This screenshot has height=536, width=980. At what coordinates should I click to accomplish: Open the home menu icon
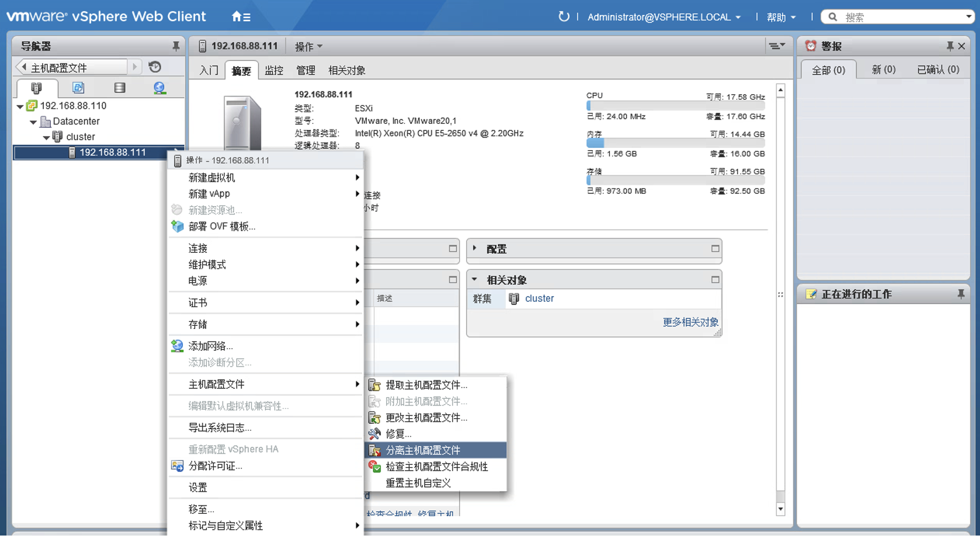241,17
